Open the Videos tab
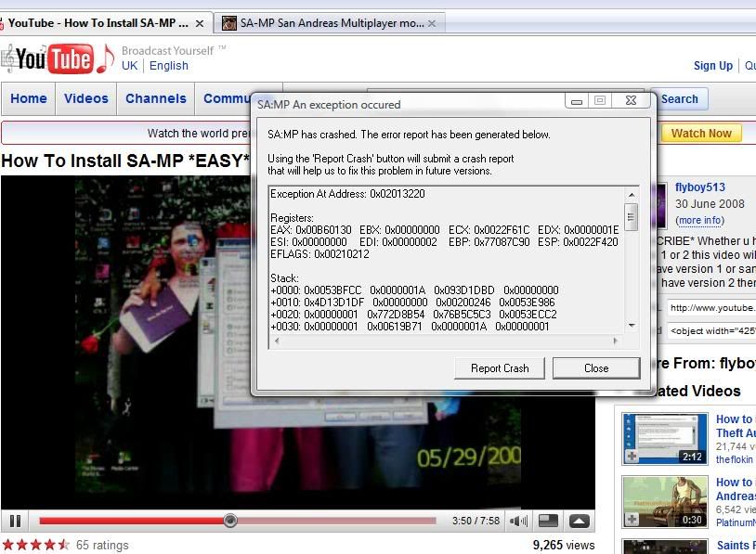The width and height of the screenshot is (756, 554). pyautogui.click(x=85, y=98)
